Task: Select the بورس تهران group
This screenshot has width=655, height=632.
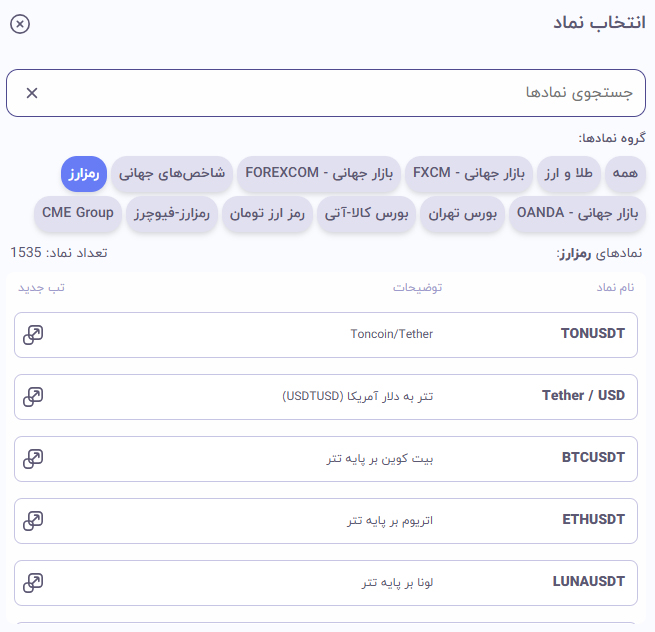Action: [461, 214]
